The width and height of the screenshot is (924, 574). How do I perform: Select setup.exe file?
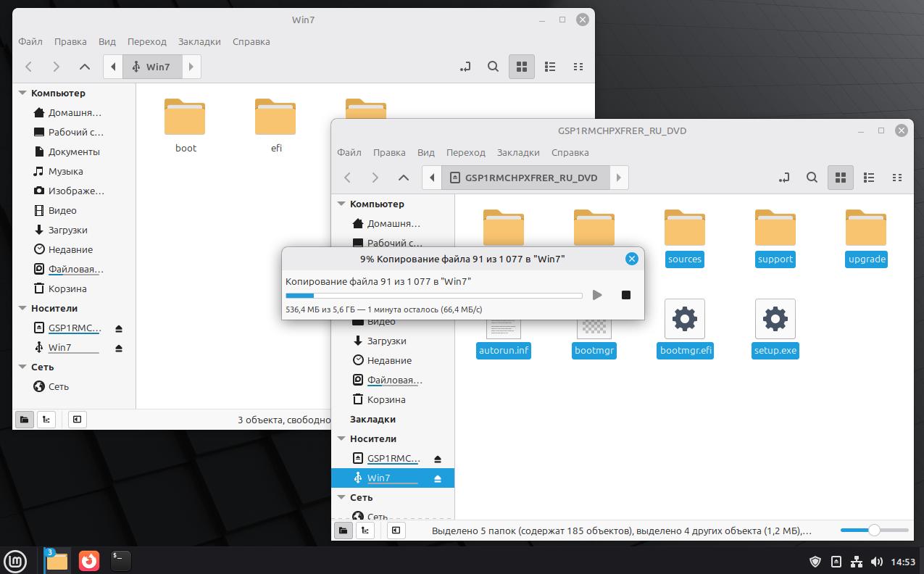click(775, 328)
